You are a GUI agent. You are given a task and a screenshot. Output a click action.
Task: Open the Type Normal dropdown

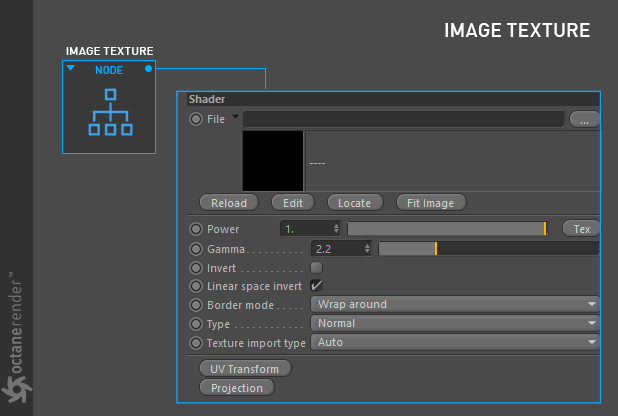point(455,323)
